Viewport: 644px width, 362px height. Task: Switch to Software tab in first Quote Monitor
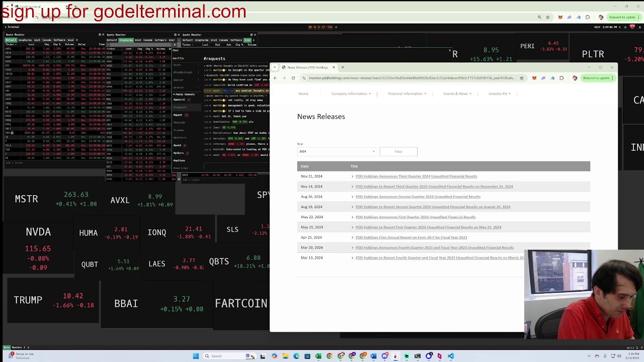60,40
